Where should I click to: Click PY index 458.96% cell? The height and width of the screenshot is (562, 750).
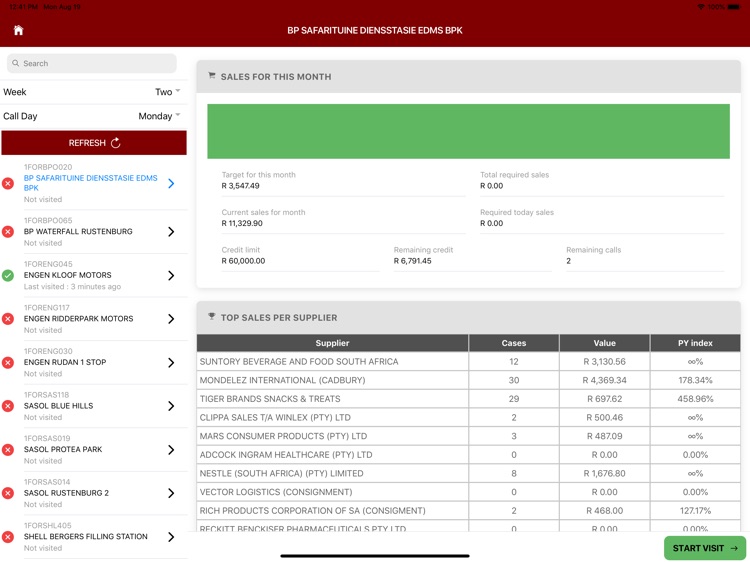click(695, 399)
